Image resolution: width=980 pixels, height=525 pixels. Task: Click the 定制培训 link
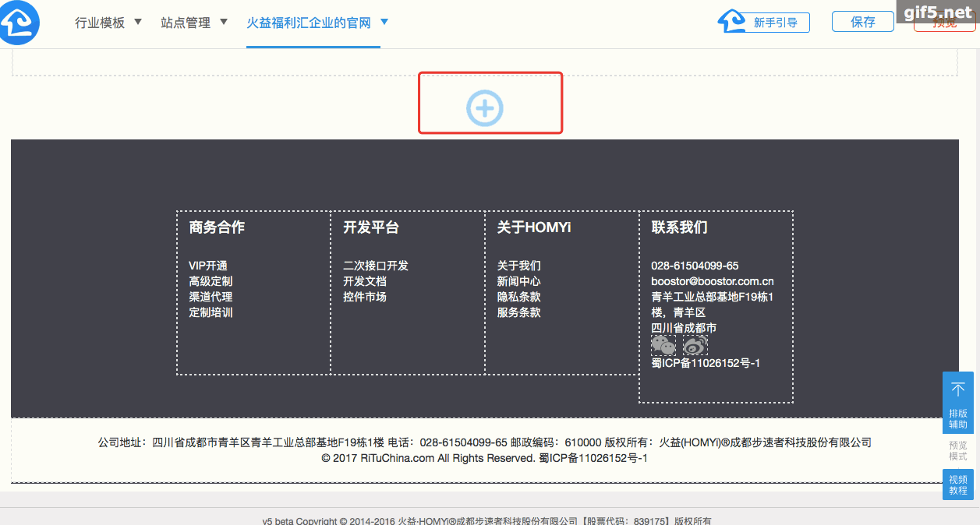211,312
